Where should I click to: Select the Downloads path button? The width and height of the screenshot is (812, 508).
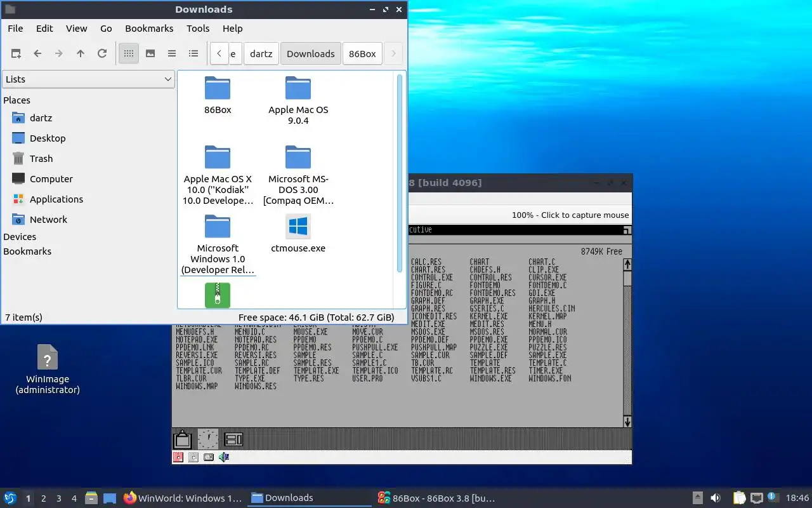click(311, 54)
